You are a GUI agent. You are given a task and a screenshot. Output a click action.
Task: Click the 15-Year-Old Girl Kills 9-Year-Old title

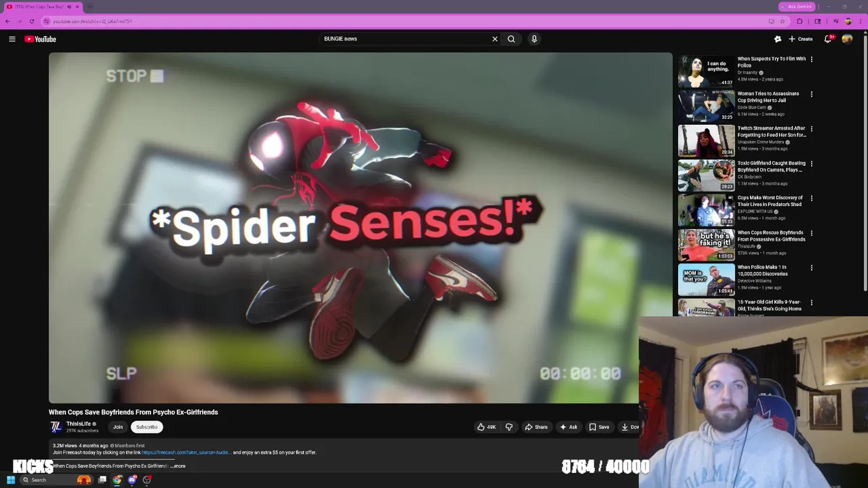tap(770, 305)
